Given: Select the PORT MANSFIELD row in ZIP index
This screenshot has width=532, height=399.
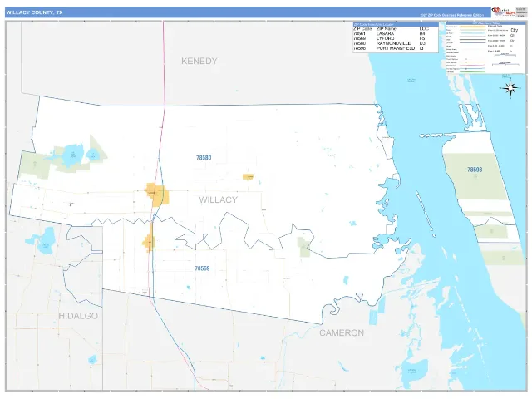Looking at the screenshot, I should [x=390, y=48].
